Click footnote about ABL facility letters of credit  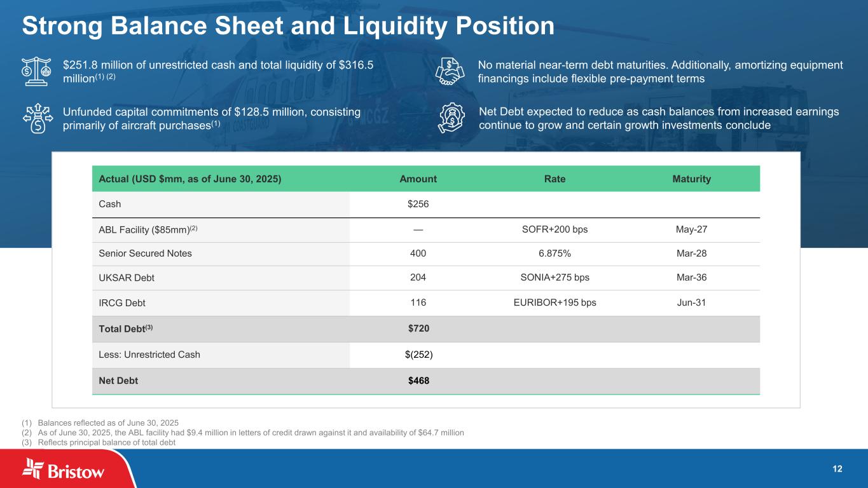point(251,433)
